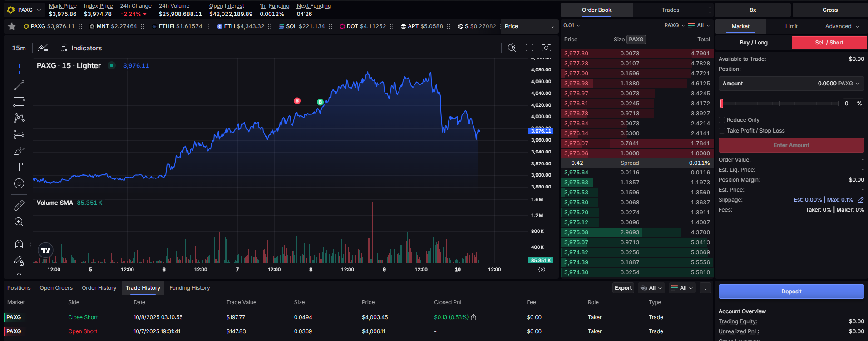868x341 pixels.
Task: Share closed PnL for Close Short trade
Action: 473,317
